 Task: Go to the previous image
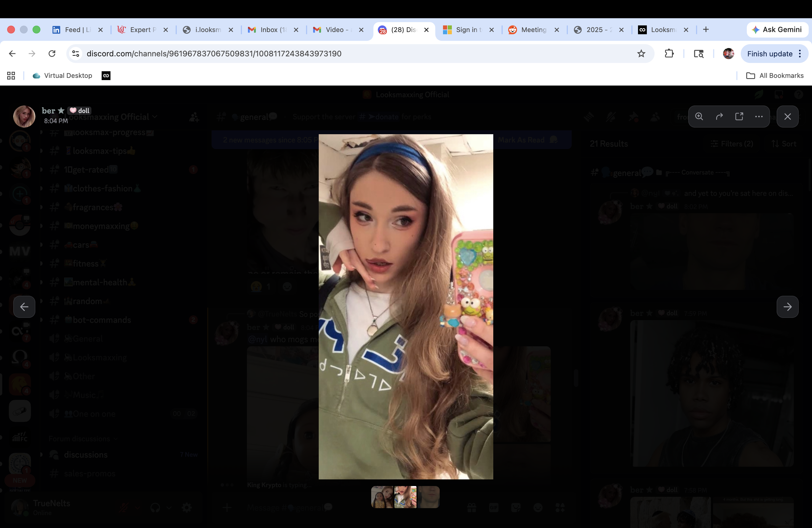click(x=24, y=307)
